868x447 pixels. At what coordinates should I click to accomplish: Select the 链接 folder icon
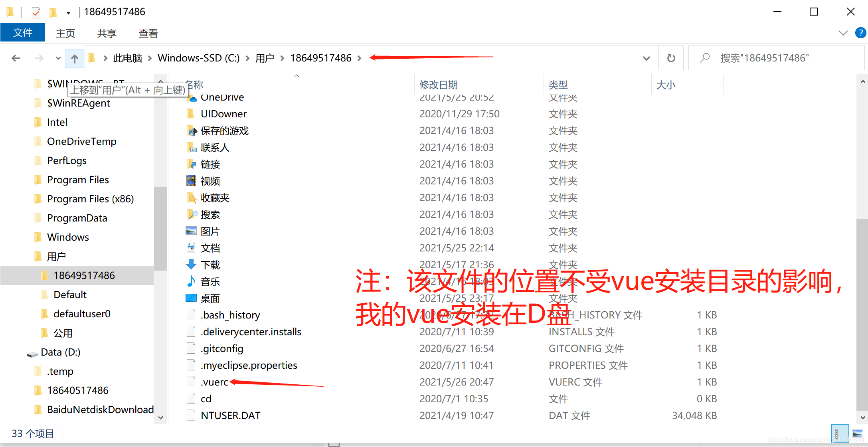191,164
